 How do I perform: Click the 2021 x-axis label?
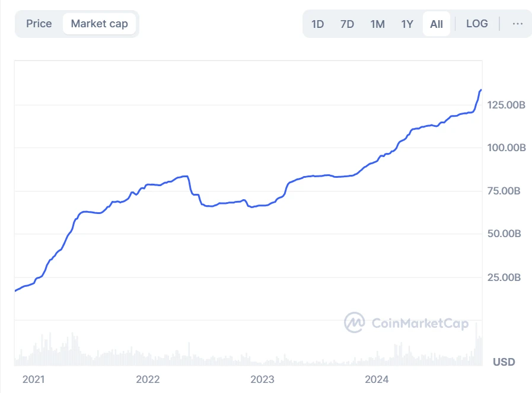coord(33,379)
